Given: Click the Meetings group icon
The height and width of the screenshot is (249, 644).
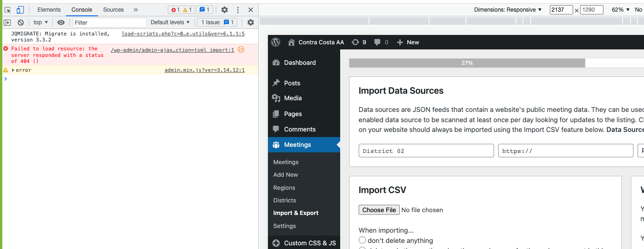Looking at the screenshot, I should pyautogui.click(x=276, y=145).
